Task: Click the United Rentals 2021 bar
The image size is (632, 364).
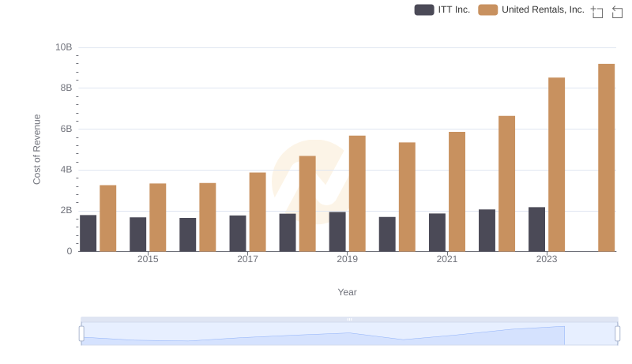Action: pos(457,192)
